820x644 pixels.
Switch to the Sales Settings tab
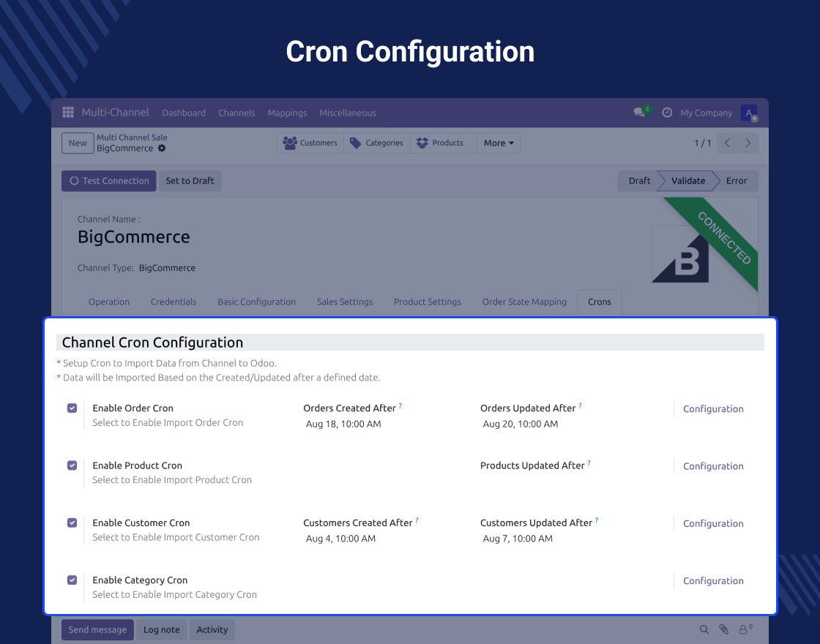345,302
